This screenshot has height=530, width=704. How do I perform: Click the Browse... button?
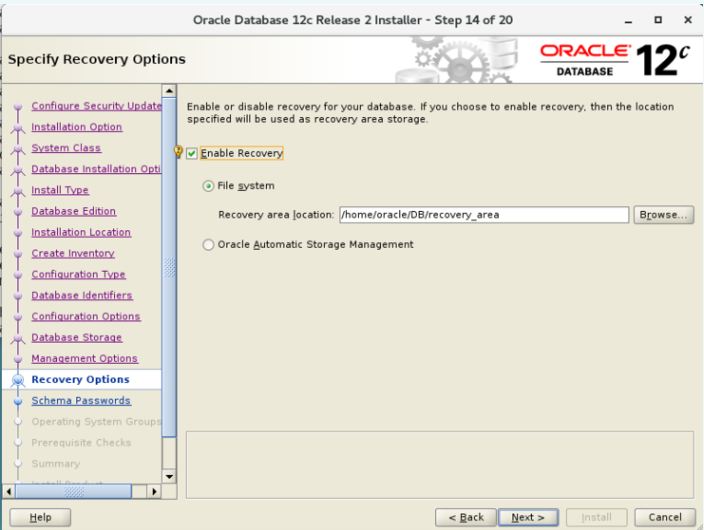664,215
